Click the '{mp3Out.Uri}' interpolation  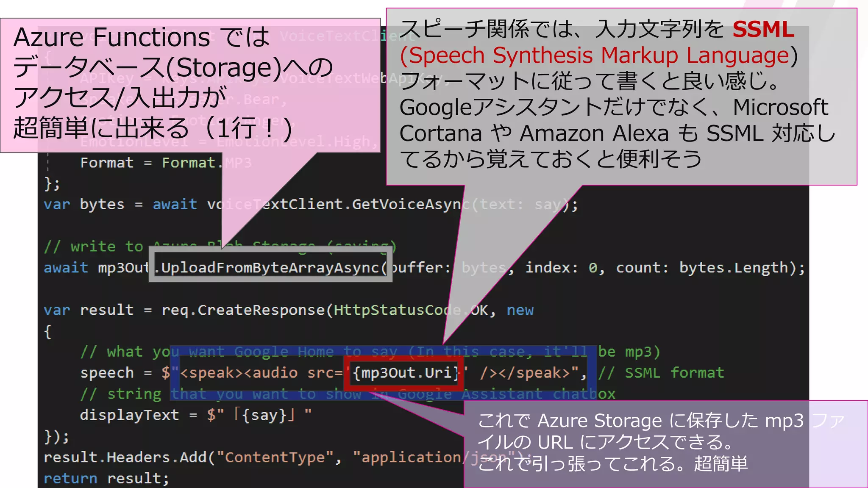[x=406, y=373]
